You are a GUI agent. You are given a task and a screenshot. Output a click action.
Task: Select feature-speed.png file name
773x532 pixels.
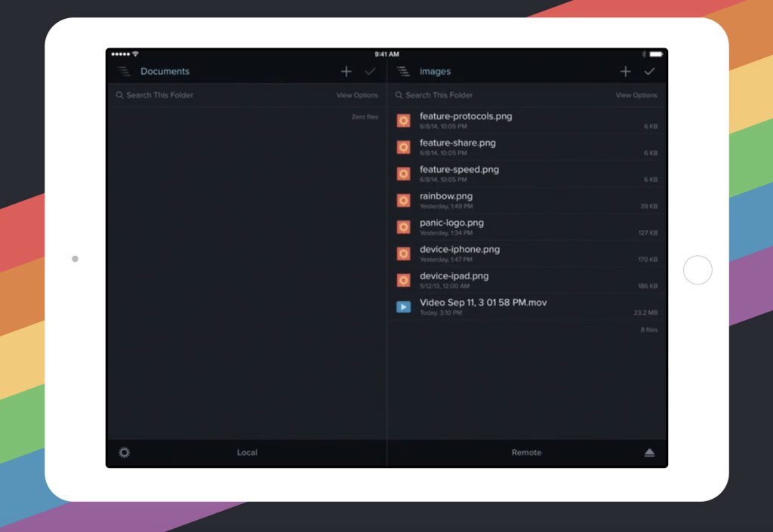click(x=459, y=170)
